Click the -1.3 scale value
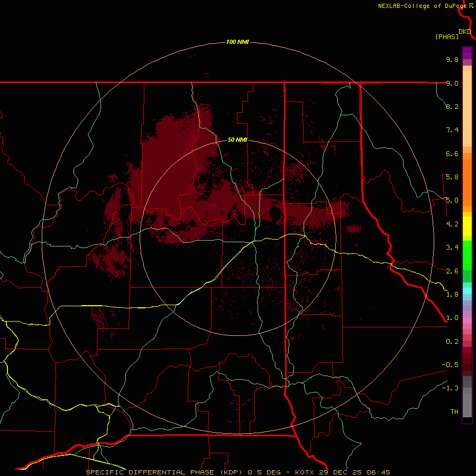The width and height of the screenshot is (476, 476). click(x=450, y=388)
